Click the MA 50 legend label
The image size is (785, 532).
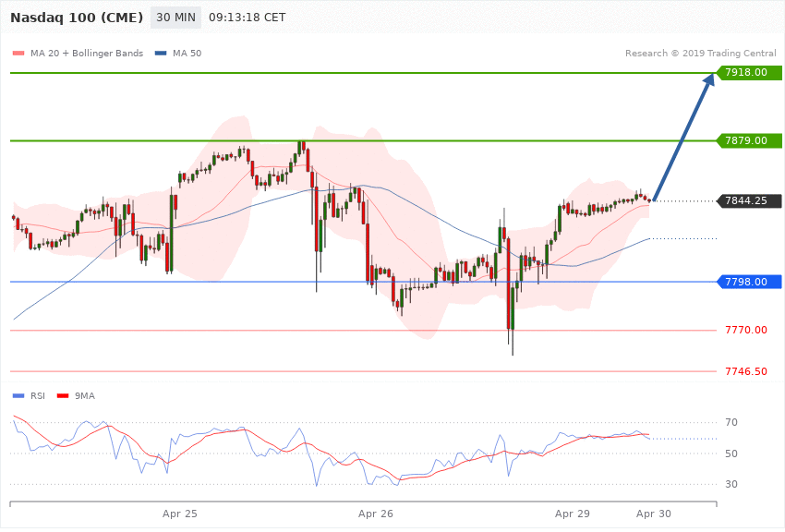click(187, 53)
